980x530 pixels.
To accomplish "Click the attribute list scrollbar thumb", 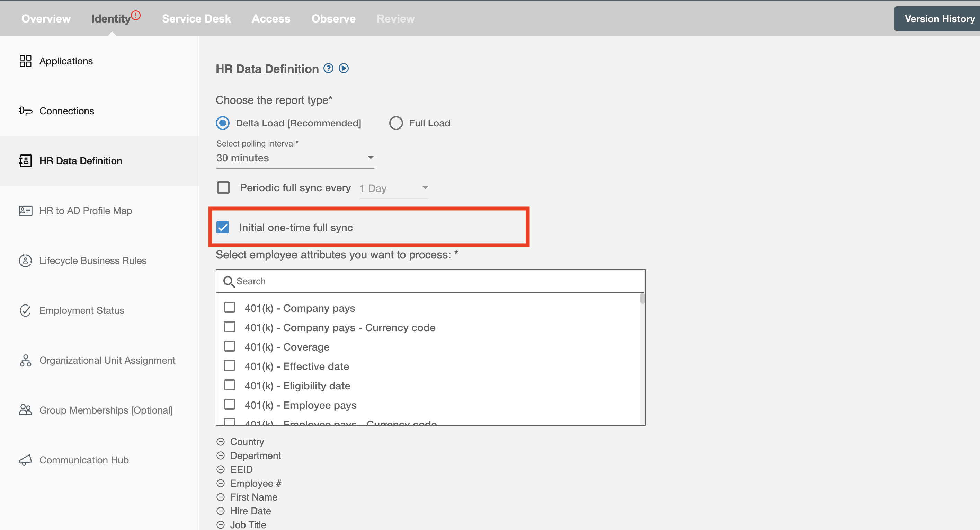I will coord(642,298).
